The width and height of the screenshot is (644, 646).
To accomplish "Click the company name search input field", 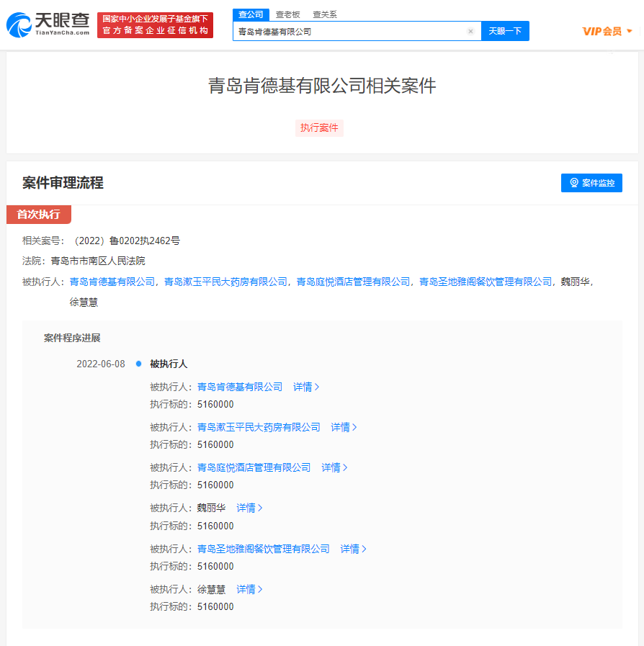I will point(349,32).
